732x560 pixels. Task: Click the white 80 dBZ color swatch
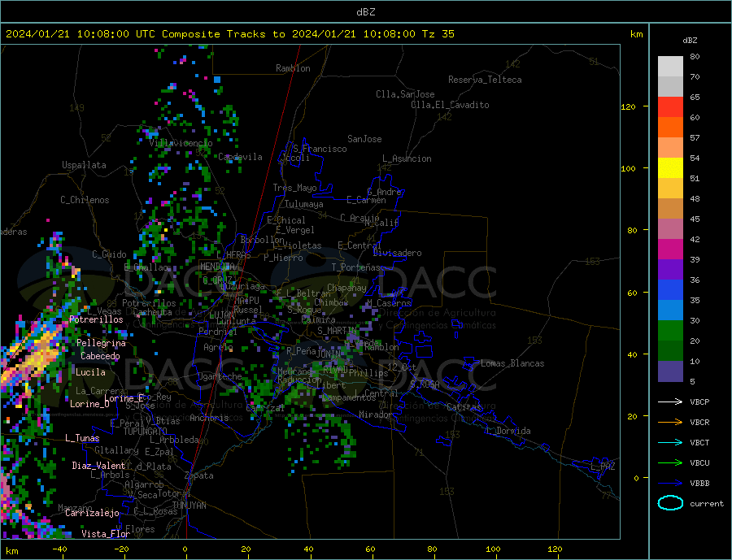[x=670, y=67]
